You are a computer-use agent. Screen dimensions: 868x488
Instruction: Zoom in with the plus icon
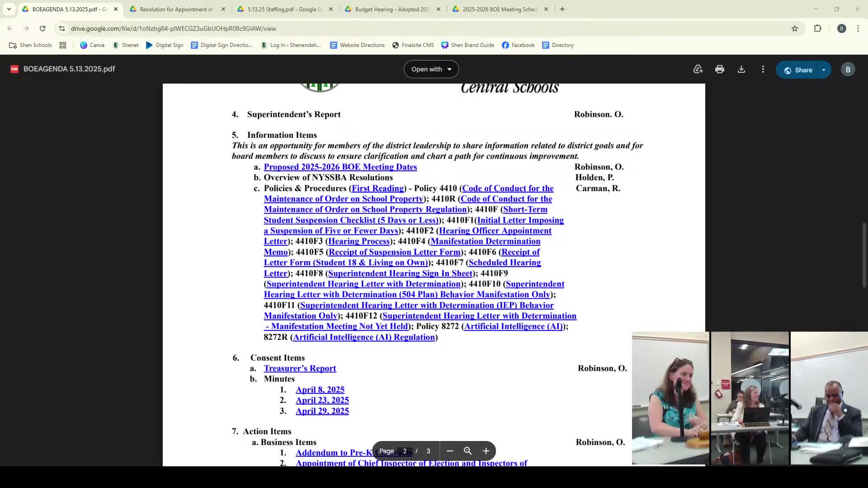pyautogui.click(x=486, y=451)
